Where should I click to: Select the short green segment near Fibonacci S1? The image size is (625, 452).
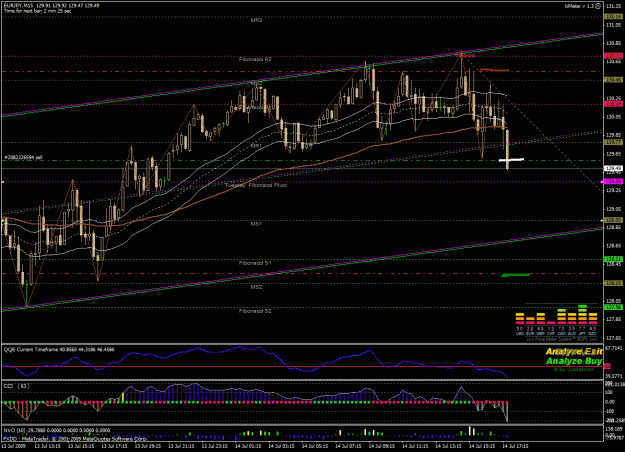tap(516, 275)
